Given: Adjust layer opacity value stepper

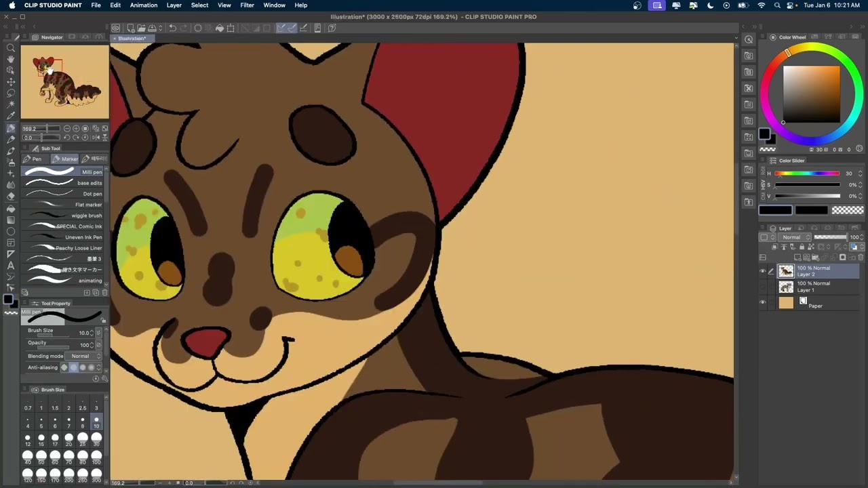Looking at the screenshot, I should (863, 237).
